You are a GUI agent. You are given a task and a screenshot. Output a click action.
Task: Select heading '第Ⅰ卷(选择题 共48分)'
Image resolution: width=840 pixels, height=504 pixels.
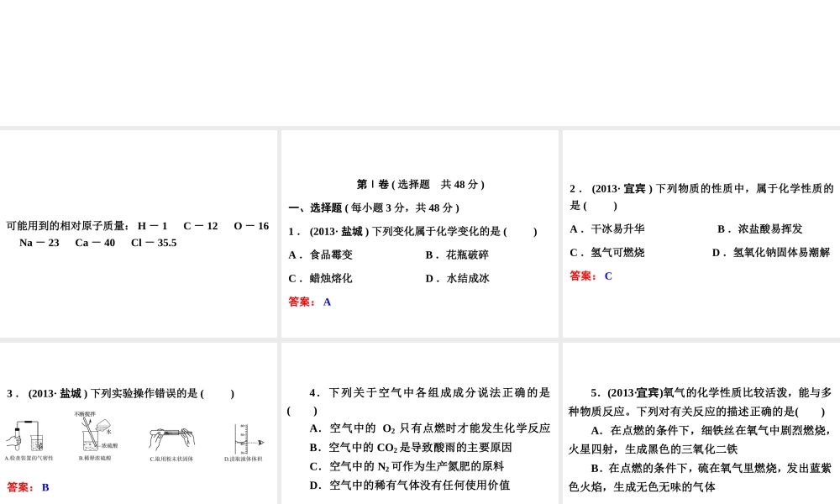[x=421, y=184]
